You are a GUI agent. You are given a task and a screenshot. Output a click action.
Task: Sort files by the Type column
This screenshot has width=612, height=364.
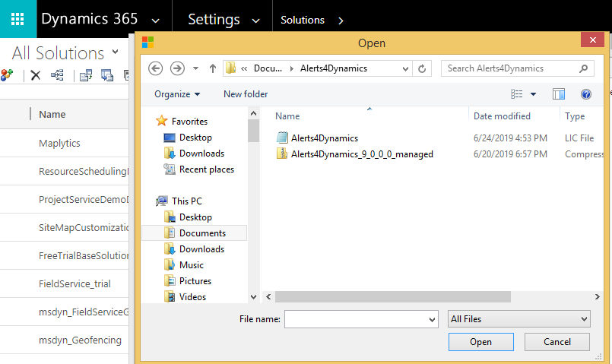click(575, 116)
